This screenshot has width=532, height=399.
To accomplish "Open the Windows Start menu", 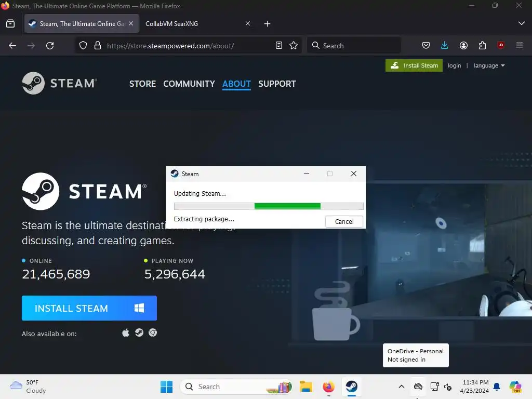I will [x=166, y=387].
